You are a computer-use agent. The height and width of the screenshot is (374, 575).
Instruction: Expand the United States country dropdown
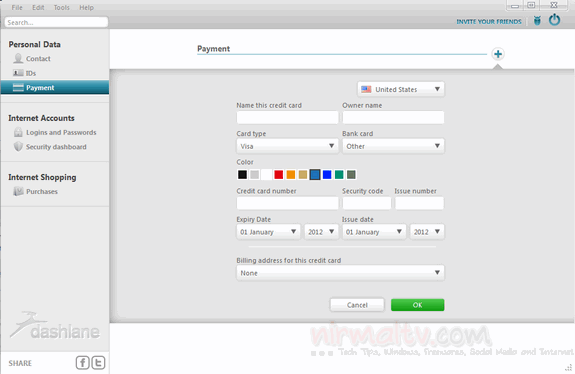401,89
